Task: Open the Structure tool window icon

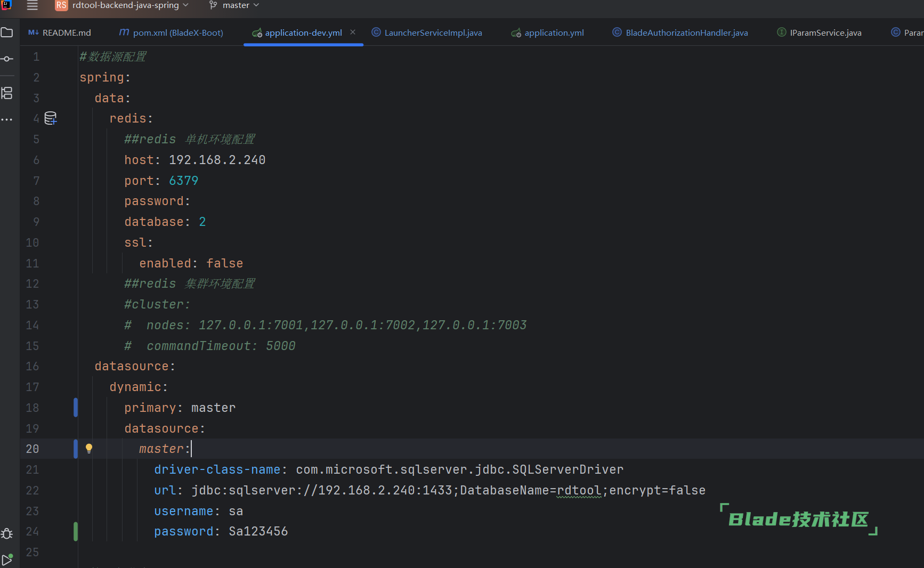Action: 7,93
